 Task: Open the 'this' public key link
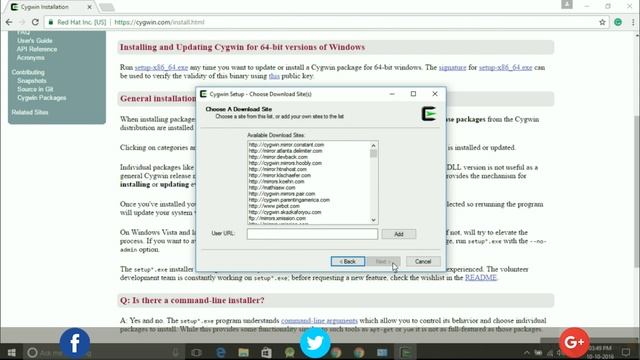point(274,76)
